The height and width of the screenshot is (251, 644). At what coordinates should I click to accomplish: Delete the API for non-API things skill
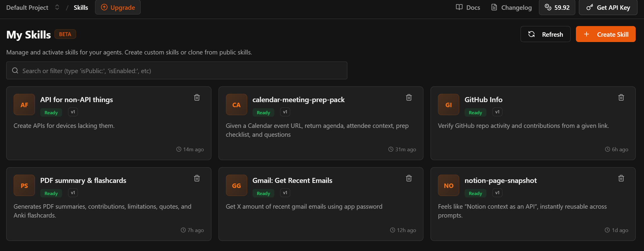tap(197, 97)
